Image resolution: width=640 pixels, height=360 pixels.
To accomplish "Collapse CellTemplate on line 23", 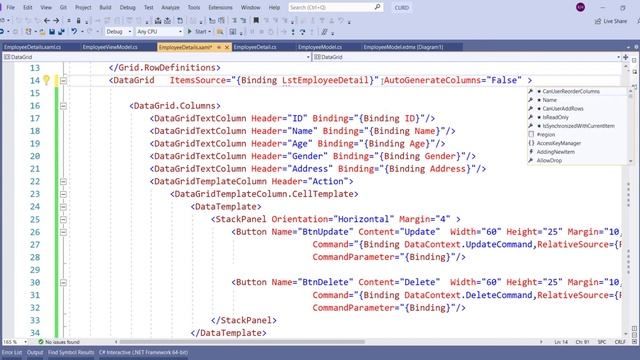I will click(x=63, y=194).
